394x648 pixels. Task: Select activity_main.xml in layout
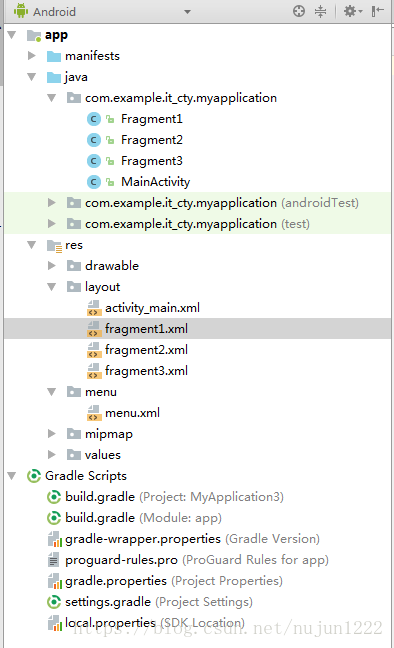click(x=152, y=308)
